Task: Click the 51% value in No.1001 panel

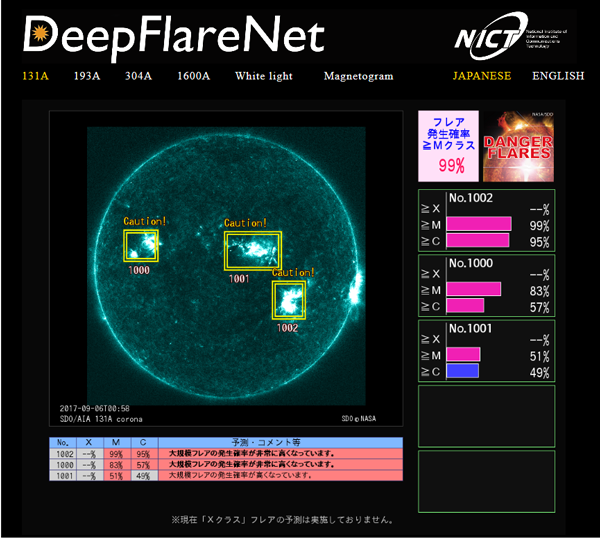Action: coord(540,356)
